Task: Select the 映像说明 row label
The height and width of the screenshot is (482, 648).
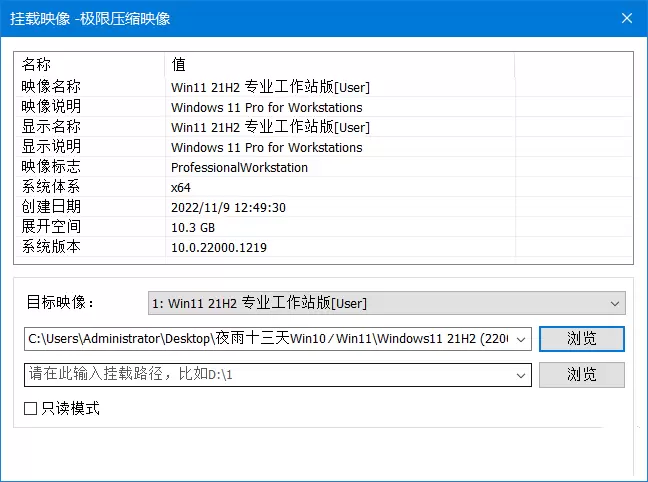Action: pyautogui.click(x=51, y=107)
